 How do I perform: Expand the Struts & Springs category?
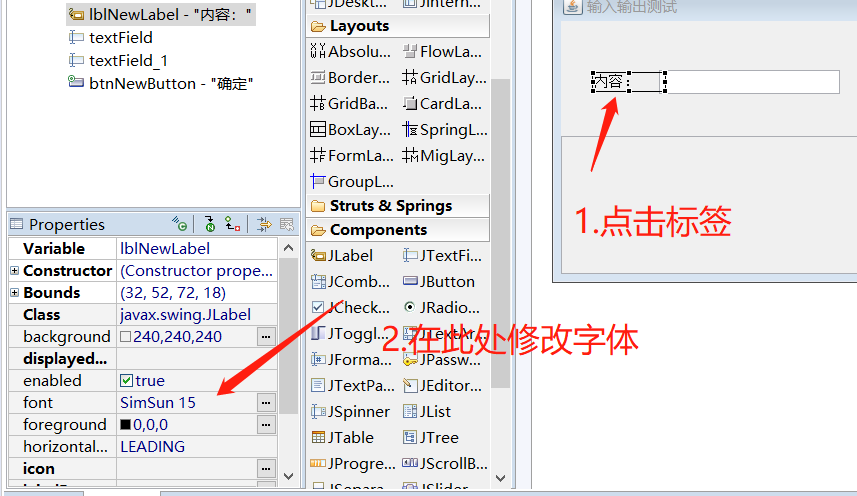(x=398, y=206)
